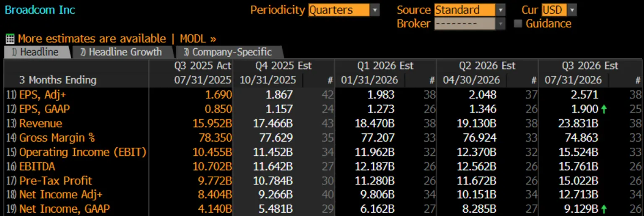
Task: Switch to the Company-Specific tab
Action: [229, 52]
